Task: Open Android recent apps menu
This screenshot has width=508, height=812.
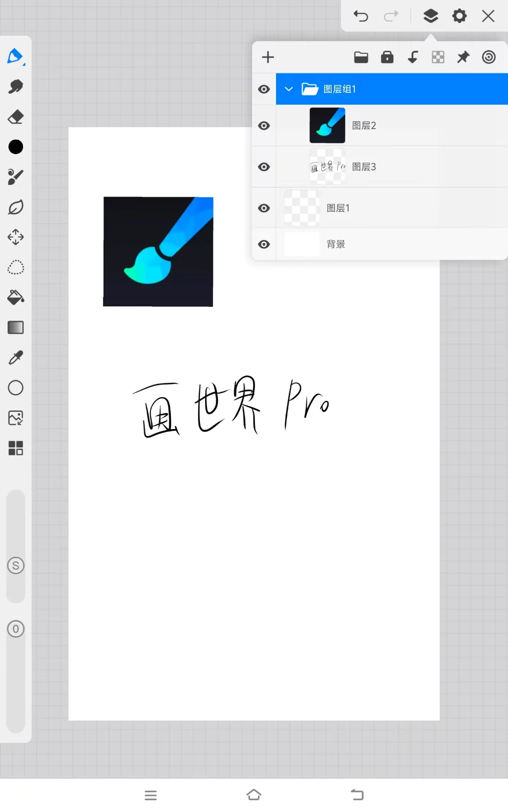Action: click(151, 795)
